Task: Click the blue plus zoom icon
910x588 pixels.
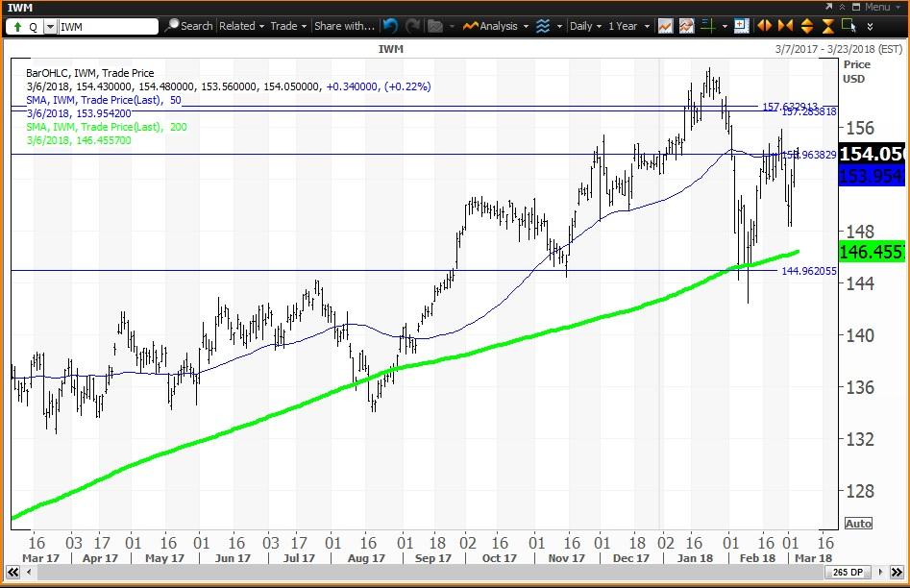Action: (741, 26)
